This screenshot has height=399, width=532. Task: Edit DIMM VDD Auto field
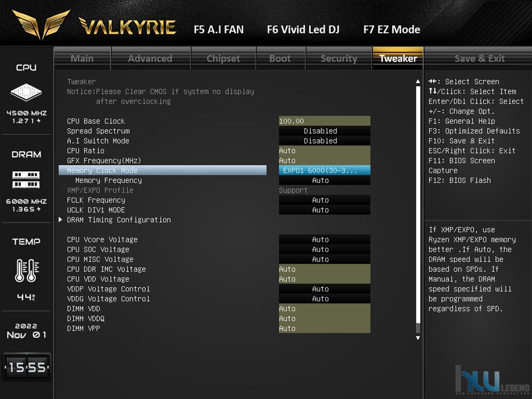pos(325,308)
